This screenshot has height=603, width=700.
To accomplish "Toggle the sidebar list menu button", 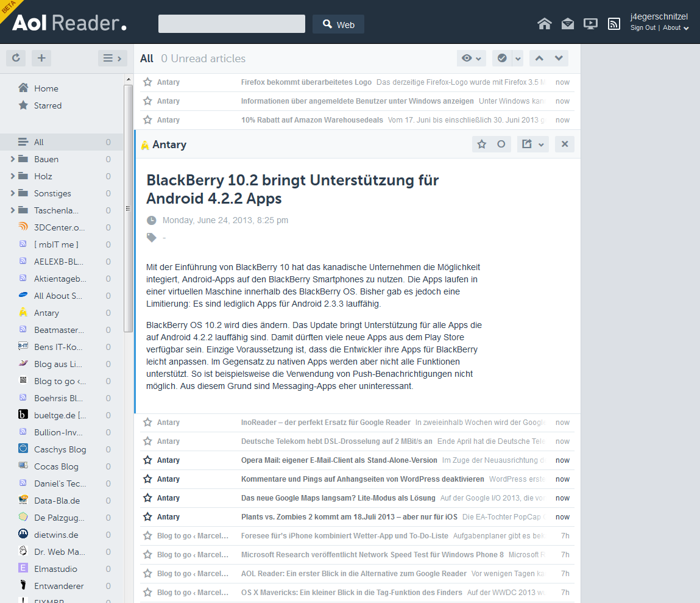I will 113,58.
